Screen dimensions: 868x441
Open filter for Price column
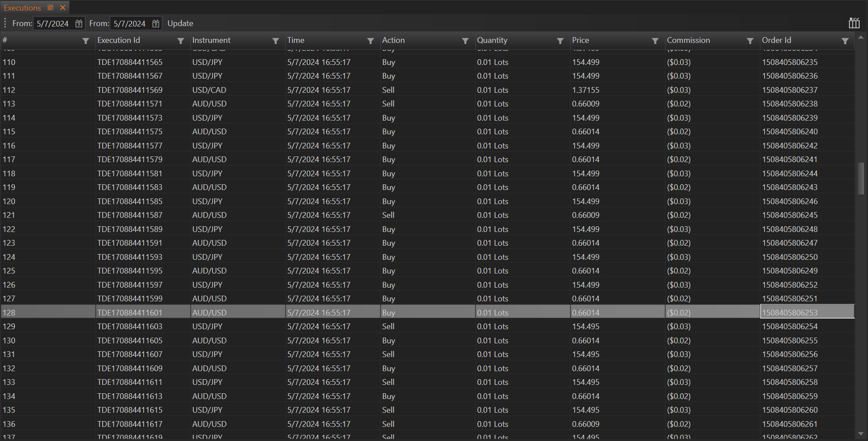click(655, 41)
